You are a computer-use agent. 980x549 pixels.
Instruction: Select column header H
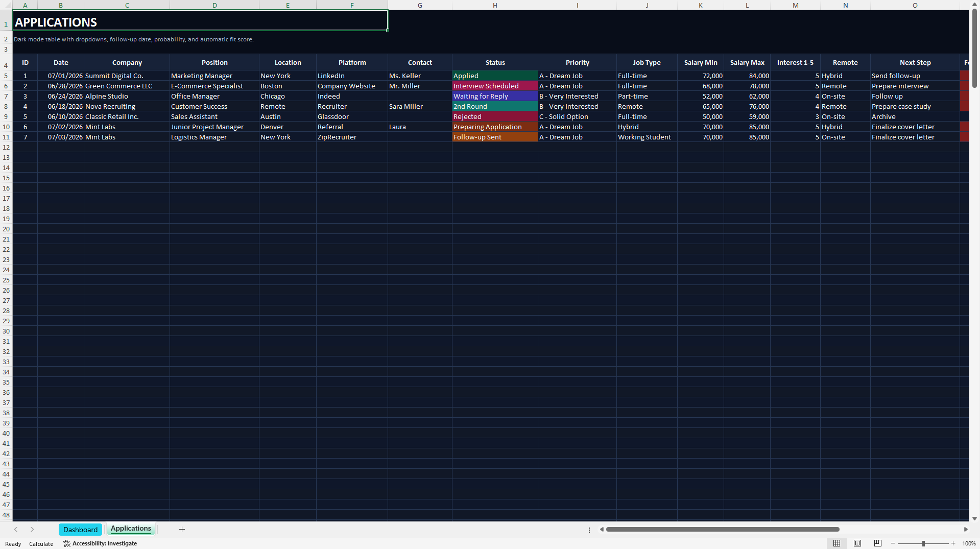[x=495, y=5]
